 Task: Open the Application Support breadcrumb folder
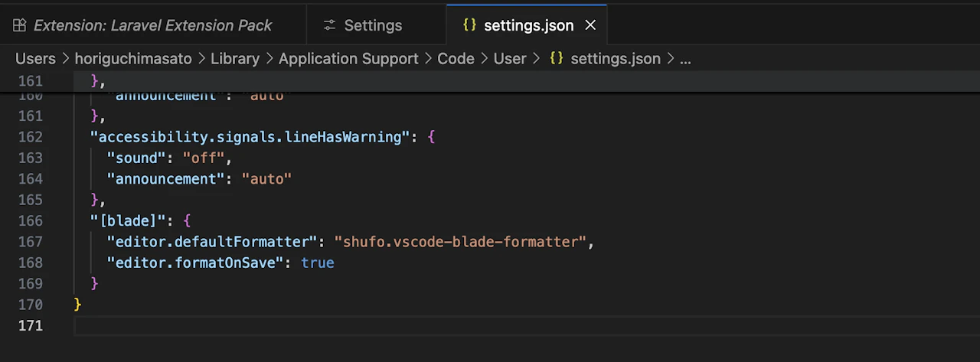tap(348, 58)
